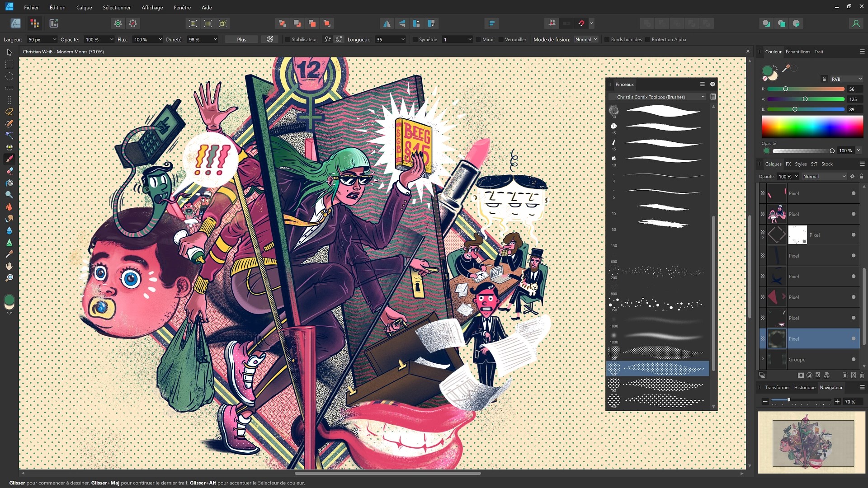The image size is (868, 488).
Task: Click the delete layer trash icon
Action: coord(862,375)
